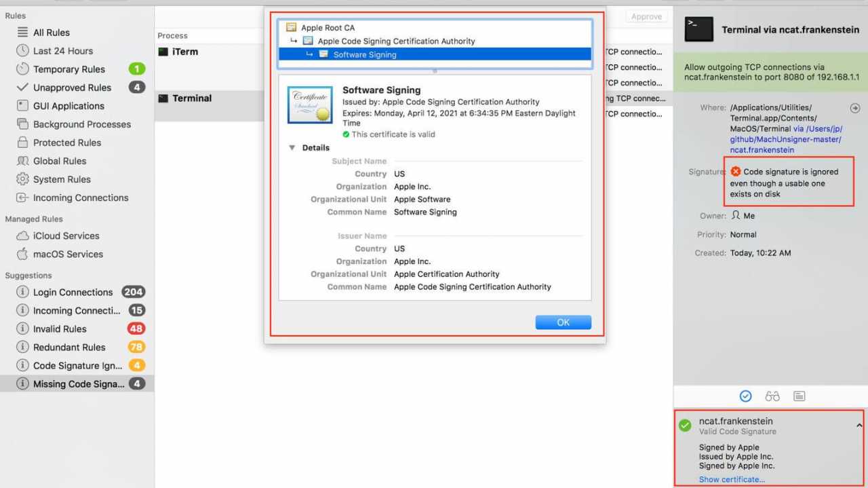Click the Redundant Rules 78 badge

pyautogui.click(x=136, y=347)
